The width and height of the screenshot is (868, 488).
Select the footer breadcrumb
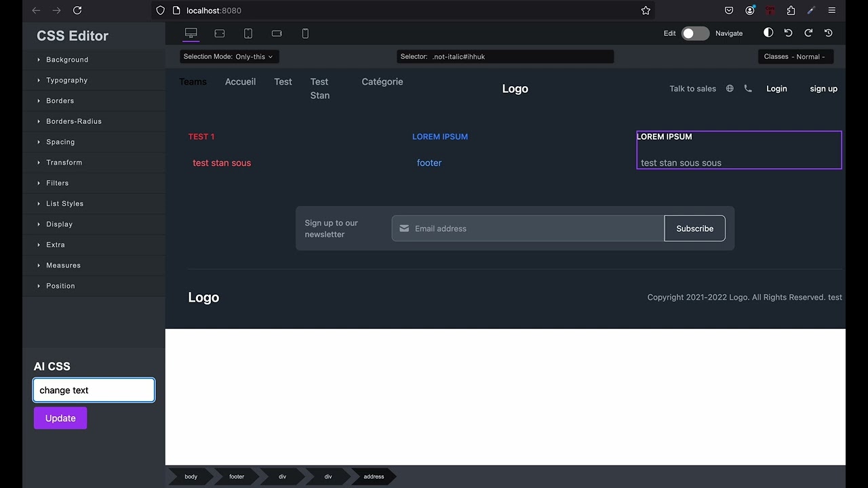coord(237,476)
